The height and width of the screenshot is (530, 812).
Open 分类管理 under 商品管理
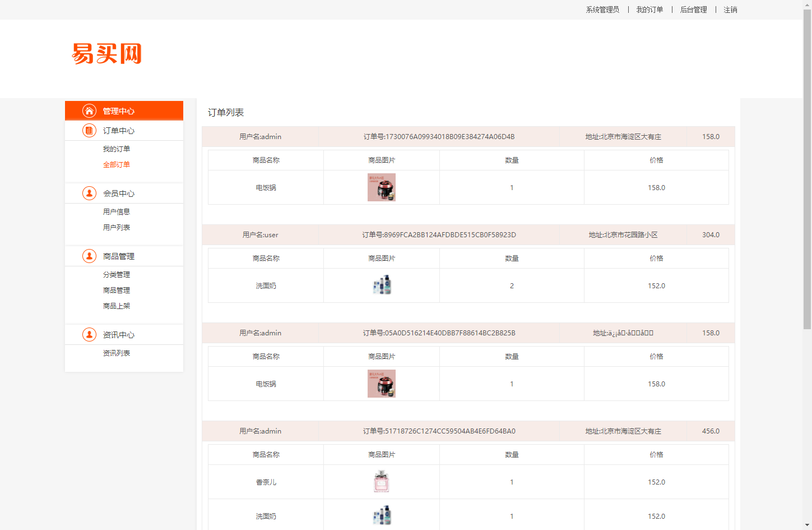[x=117, y=274]
